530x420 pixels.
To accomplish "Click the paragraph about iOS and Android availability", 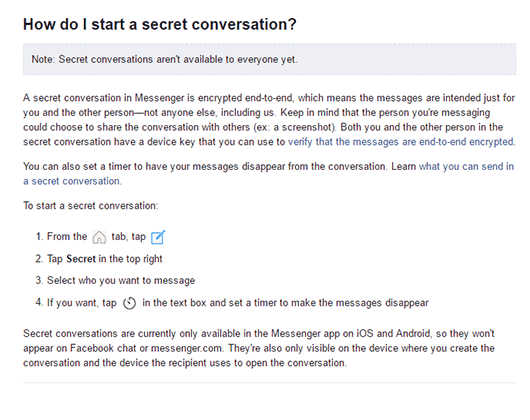I will click(259, 348).
